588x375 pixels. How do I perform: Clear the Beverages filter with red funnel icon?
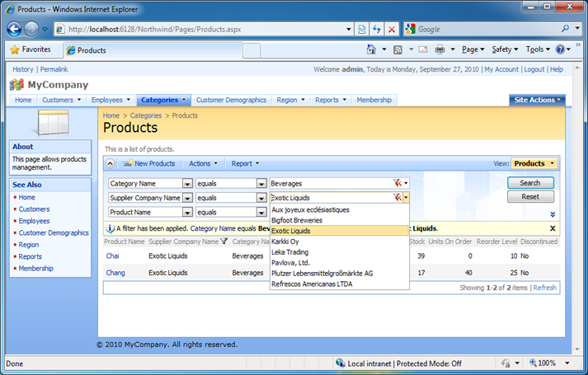pos(397,183)
